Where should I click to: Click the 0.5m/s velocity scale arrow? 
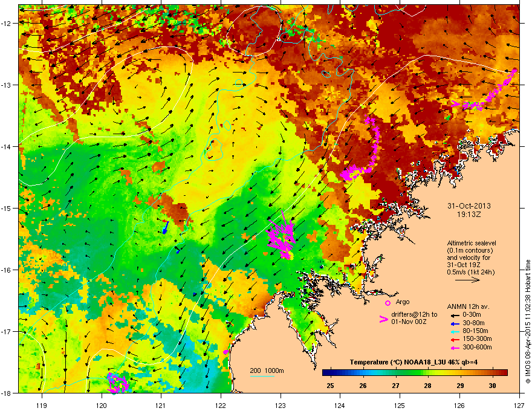[467, 280]
